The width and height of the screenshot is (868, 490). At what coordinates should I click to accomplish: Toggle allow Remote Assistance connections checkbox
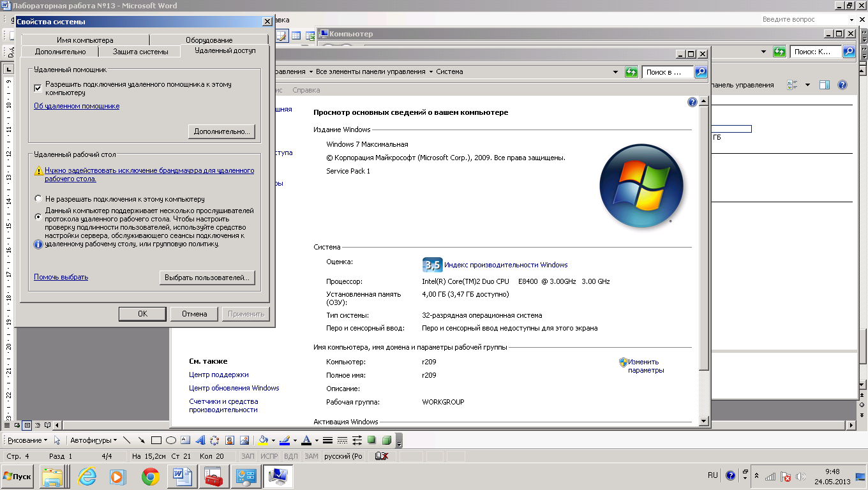pos(38,88)
